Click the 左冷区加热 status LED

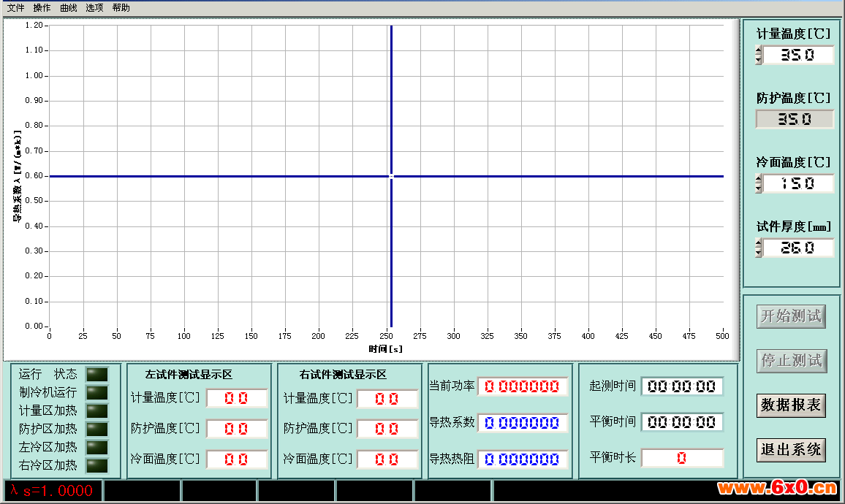(96, 447)
